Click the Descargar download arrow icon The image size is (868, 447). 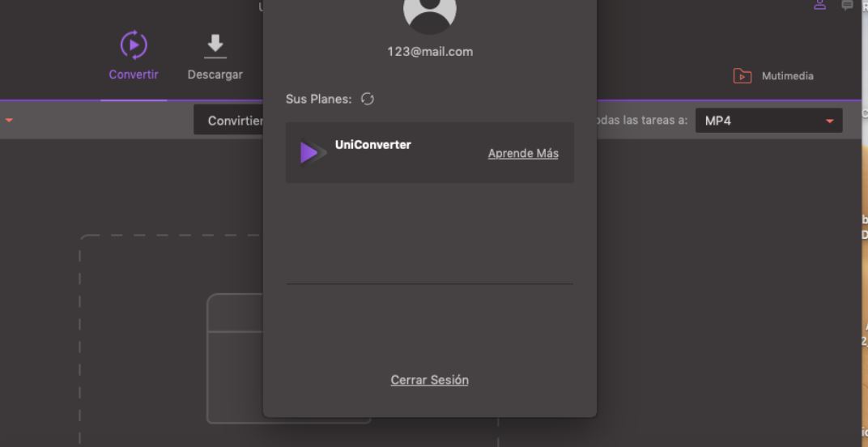[215, 46]
